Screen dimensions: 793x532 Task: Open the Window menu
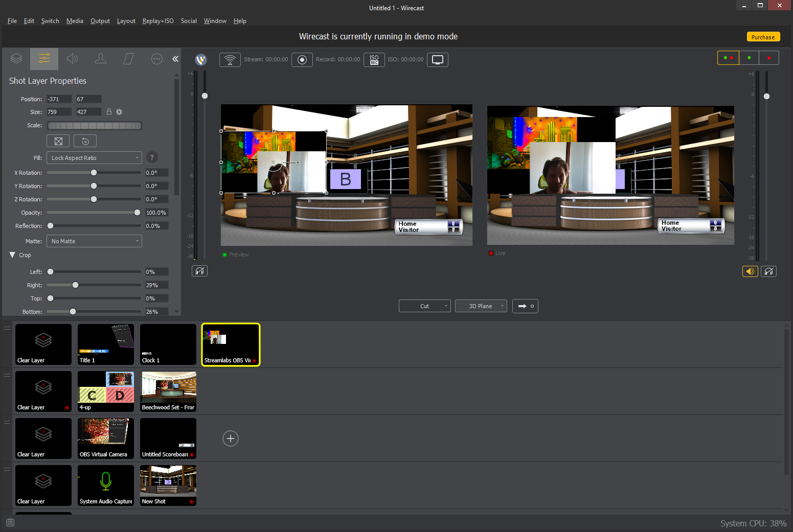(215, 21)
